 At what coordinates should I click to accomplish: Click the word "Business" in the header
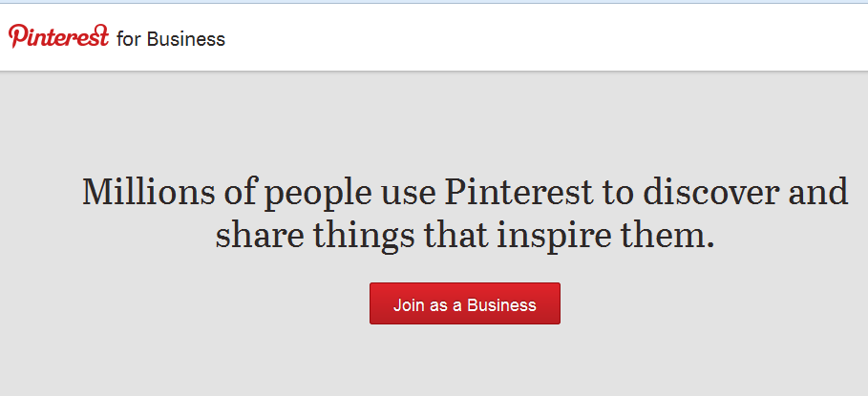(x=186, y=39)
